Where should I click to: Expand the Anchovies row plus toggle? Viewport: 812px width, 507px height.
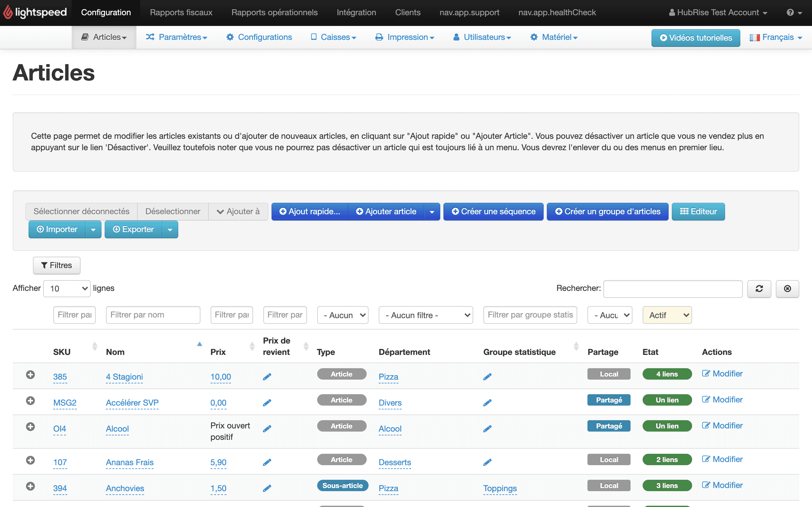click(30, 486)
